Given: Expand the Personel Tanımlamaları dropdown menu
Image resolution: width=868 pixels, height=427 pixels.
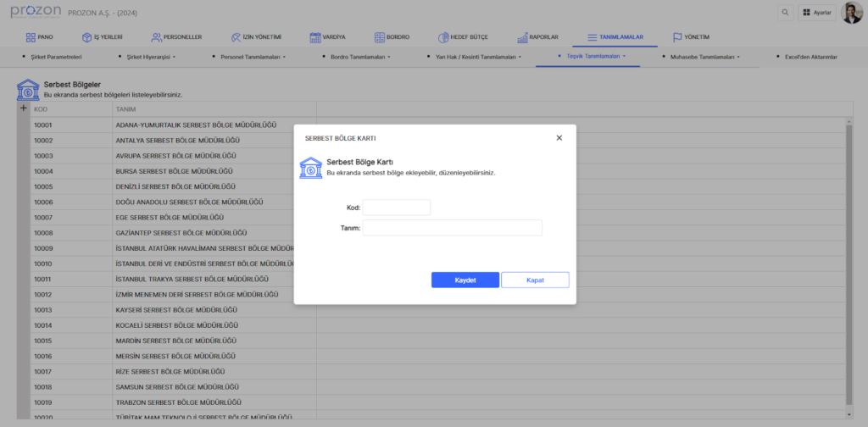Looking at the screenshot, I should [252, 57].
